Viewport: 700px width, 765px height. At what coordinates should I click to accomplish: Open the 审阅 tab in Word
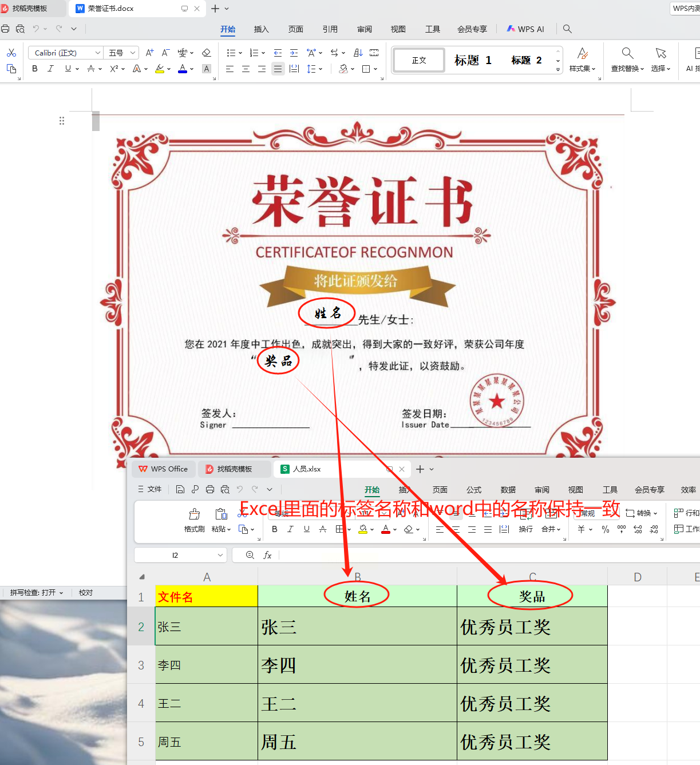coord(365,29)
